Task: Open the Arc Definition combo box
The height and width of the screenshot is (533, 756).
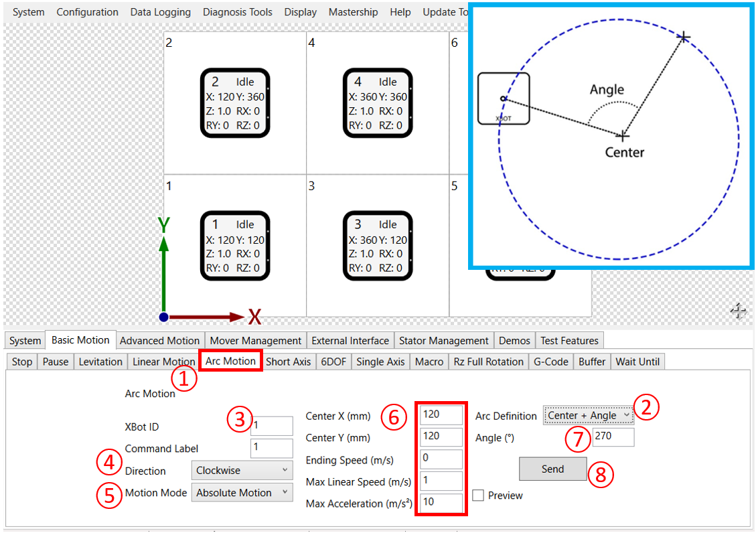Action: [588, 416]
